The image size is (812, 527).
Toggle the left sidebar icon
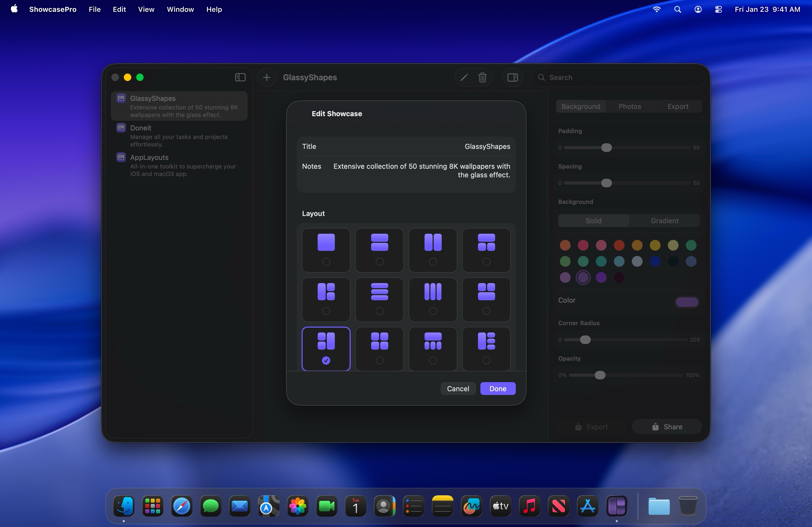(x=240, y=77)
